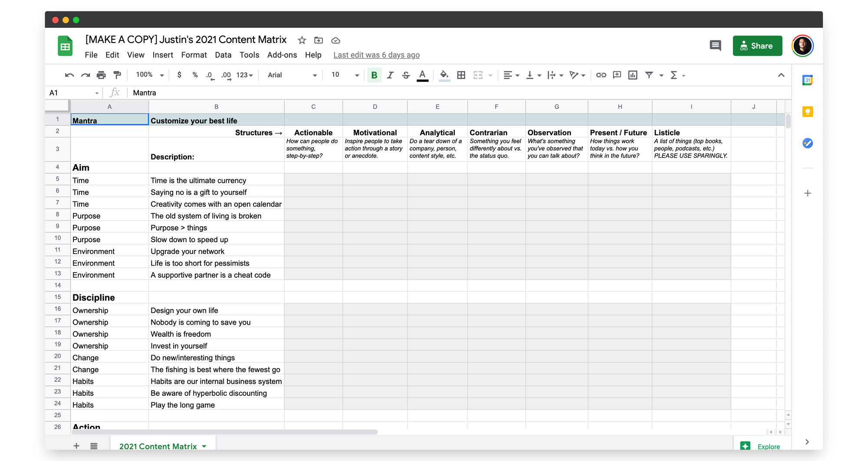Toggle bold formatting

(x=374, y=75)
